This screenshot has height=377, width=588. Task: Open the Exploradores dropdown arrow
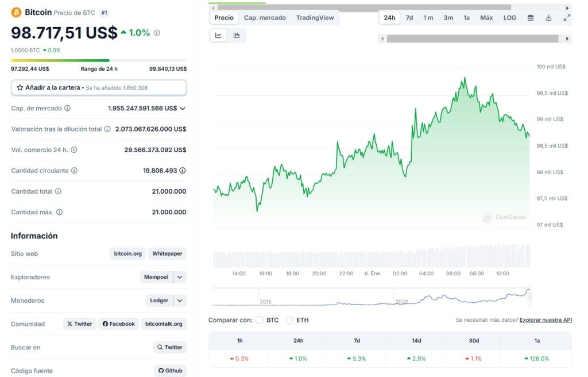pyautogui.click(x=180, y=277)
